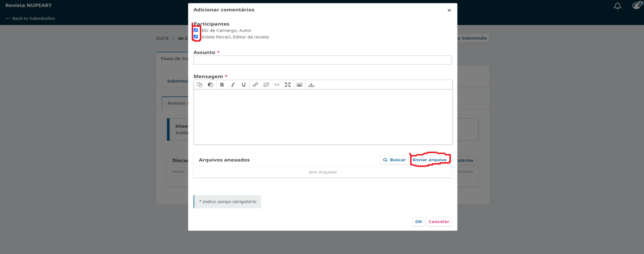This screenshot has height=254, width=644.
Task: Click the Paste icon in editor toolbar
Action: pyautogui.click(x=210, y=85)
